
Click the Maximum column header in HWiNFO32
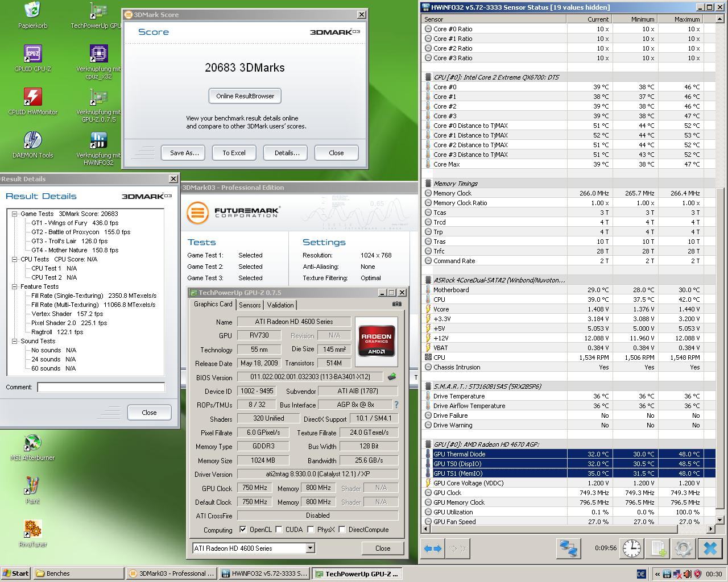point(681,19)
